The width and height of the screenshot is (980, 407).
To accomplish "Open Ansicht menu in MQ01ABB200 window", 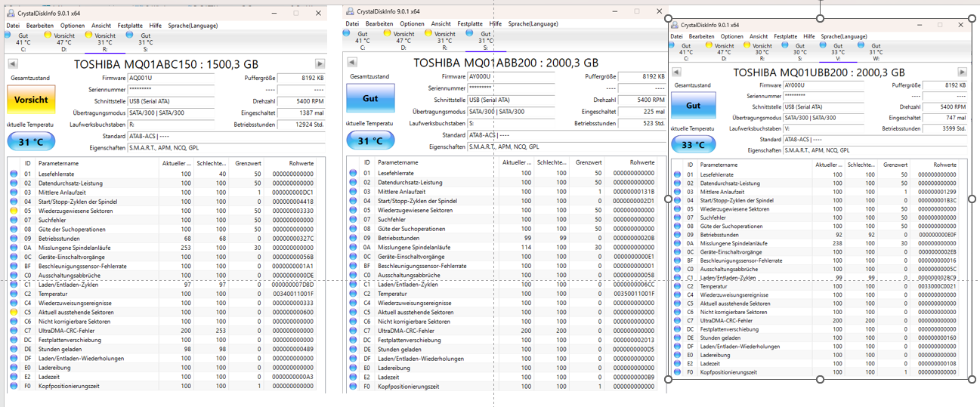I will point(441,24).
